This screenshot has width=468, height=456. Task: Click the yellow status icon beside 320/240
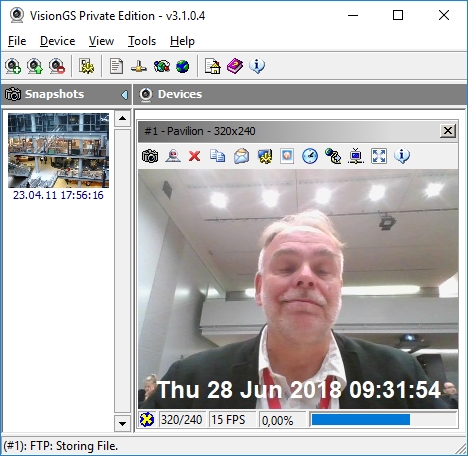pyautogui.click(x=147, y=420)
